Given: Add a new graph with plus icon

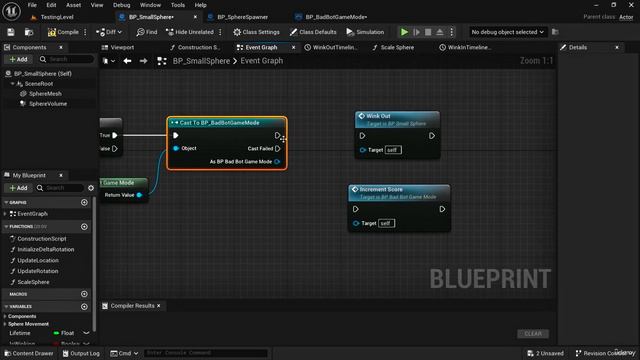Looking at the screenshot, I should [84, 202].
